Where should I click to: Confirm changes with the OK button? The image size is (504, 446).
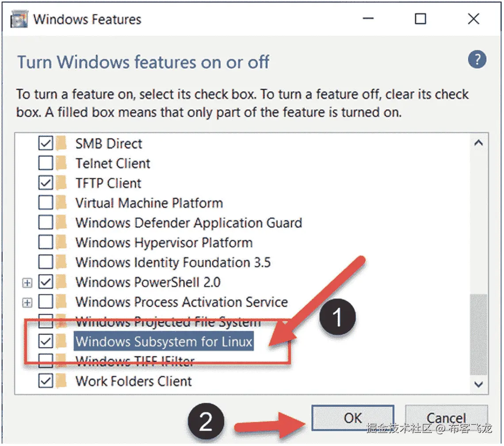click(x=353, y=418)
